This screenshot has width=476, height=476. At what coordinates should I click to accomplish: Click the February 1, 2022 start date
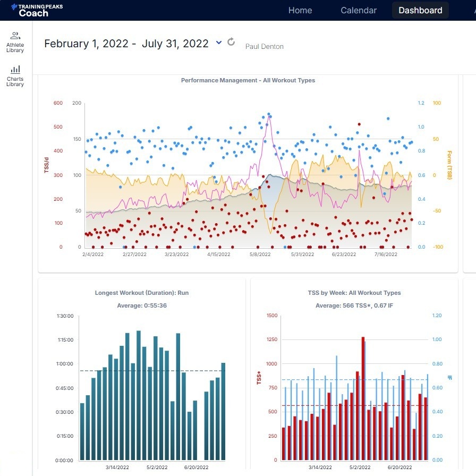point(86,44)
